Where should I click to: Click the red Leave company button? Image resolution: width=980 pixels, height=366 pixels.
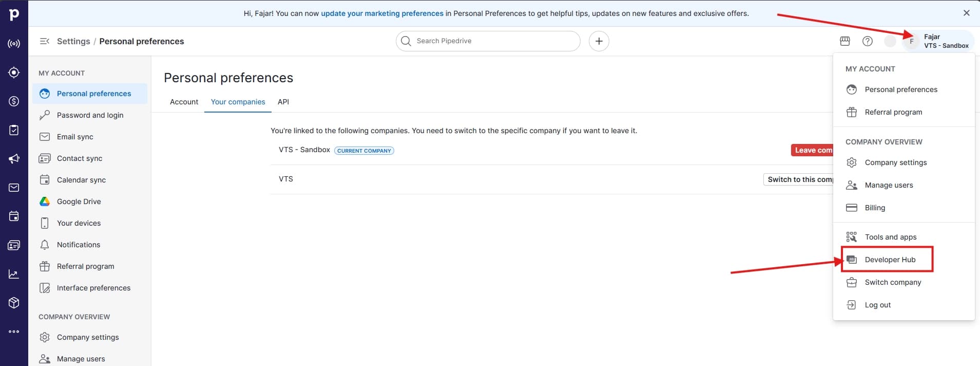click(812, 150)
